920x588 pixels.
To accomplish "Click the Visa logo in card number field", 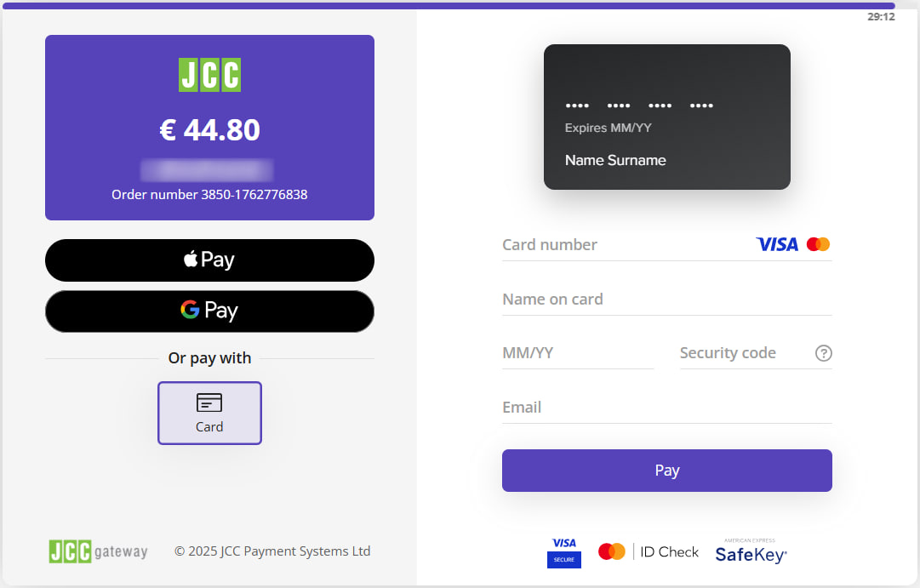I will click(x=777, y=245).
